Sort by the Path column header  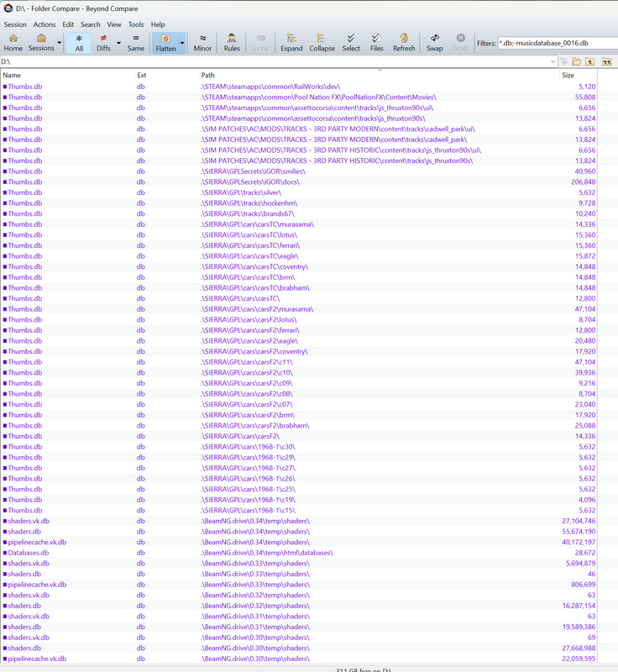click(379, 75)
